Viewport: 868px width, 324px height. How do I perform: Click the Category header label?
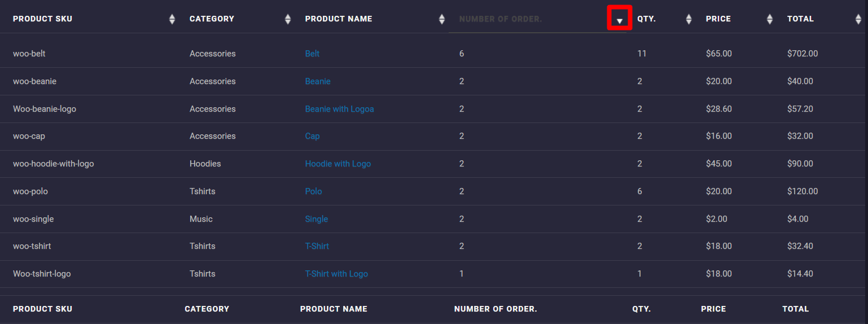pos(212,19)
